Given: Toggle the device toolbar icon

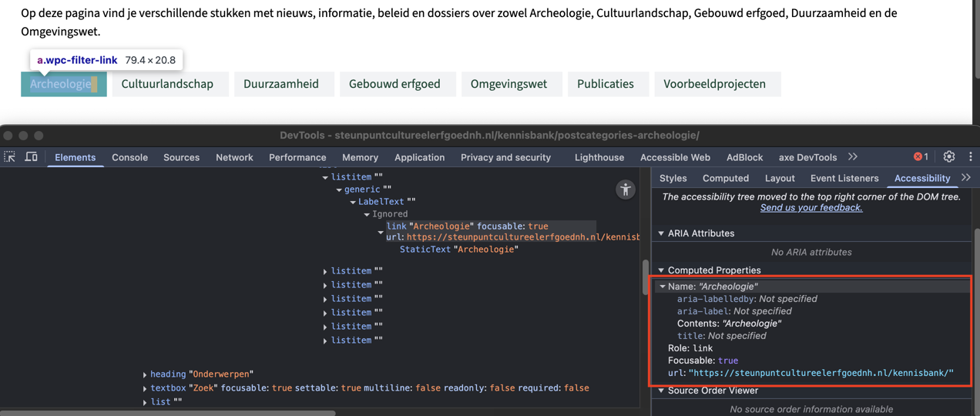Looking at the screenshot, I should click(x=31, y=157).
